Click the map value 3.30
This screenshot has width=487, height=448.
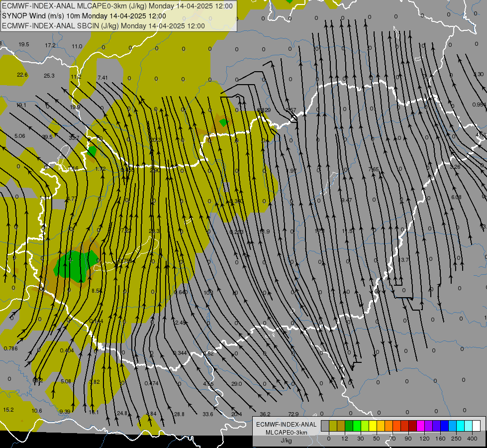[479, 74]
